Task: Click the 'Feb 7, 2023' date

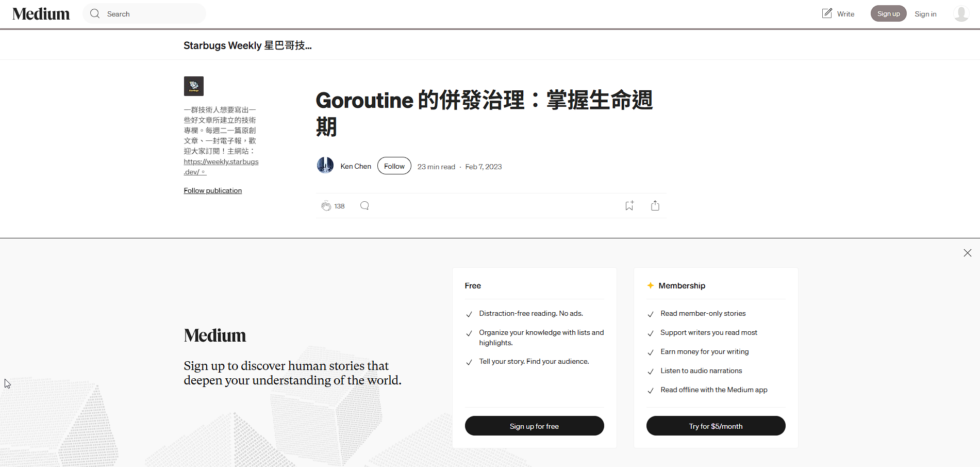Action: tap(484, 167)
